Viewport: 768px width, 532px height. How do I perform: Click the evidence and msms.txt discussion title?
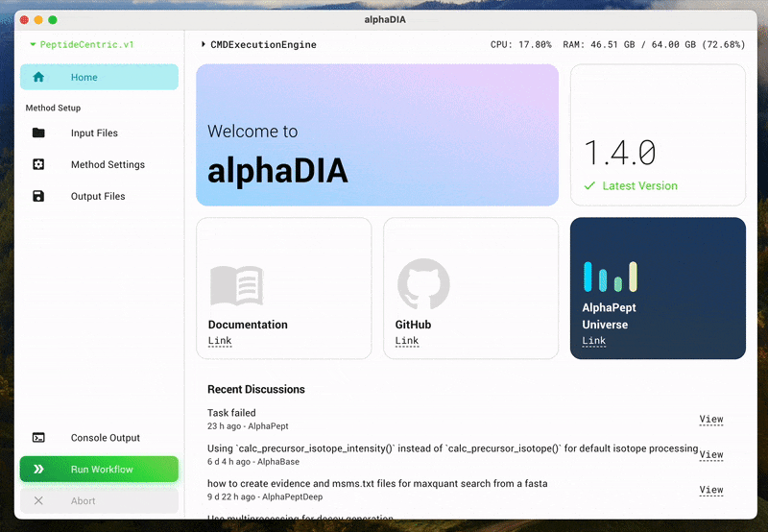point(377,483)
